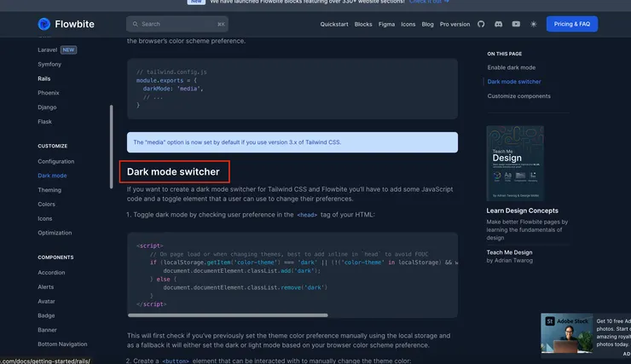
Task: Click the sidebar vertical scrollbar
Action: click(112, 147)
